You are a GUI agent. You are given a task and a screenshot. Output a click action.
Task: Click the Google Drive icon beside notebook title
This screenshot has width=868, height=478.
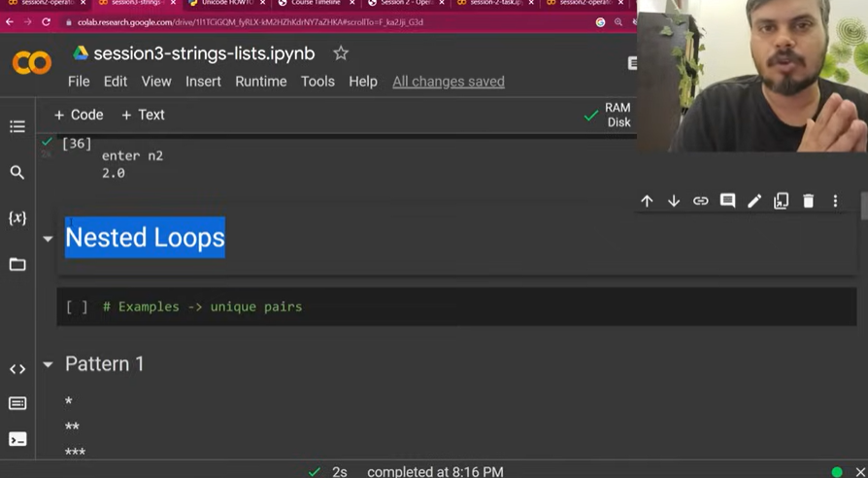81,53
